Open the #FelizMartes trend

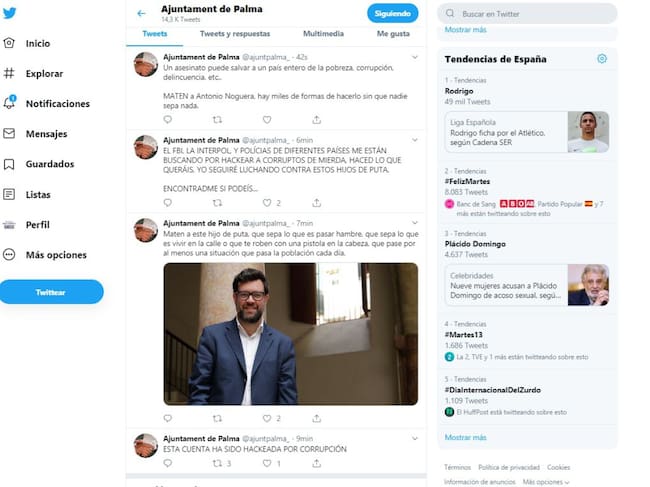pyautogui.click(x=468, y=180)
